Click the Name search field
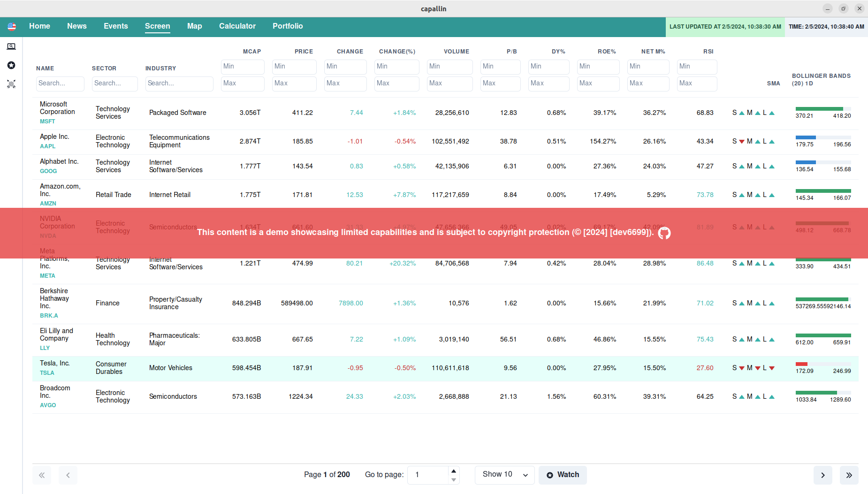Image resolution: width=868 pixels, height=494 pixels. [60, 84]
